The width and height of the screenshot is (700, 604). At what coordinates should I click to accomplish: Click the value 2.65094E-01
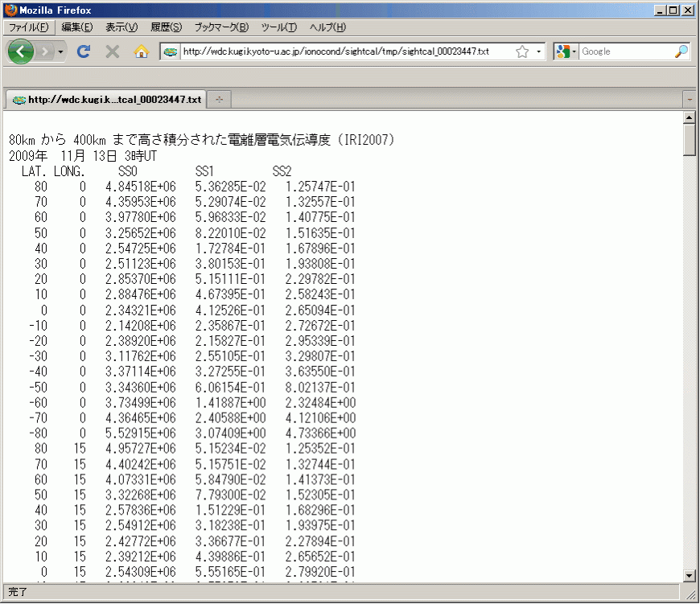point(320,310)
